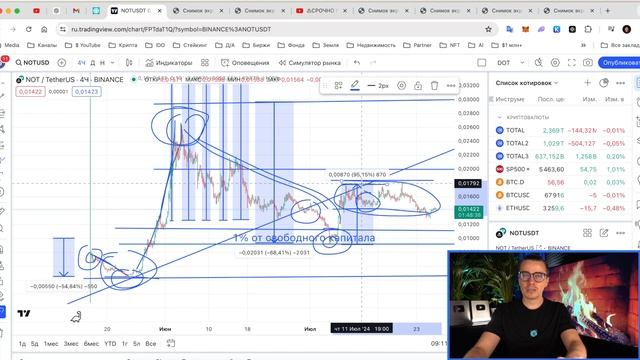The height and width of the screenshot is (360, 640).
Task: Open quick search magnifier in the top toolbar
Action: pos(539,62)
